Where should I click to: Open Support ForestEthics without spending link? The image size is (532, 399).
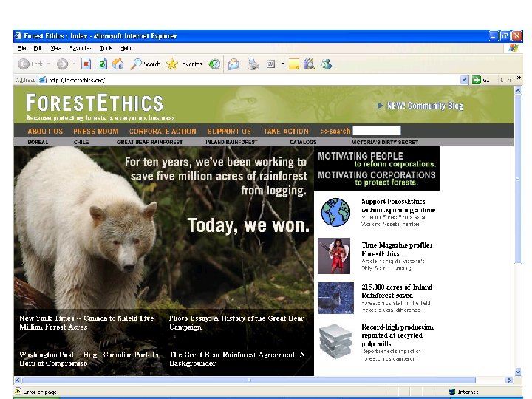point(398,205)
